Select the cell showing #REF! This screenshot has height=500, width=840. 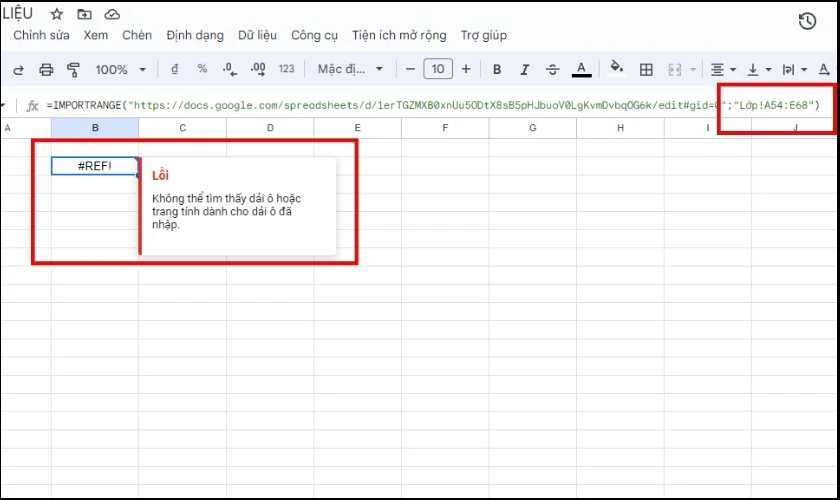tap(95, 166)
